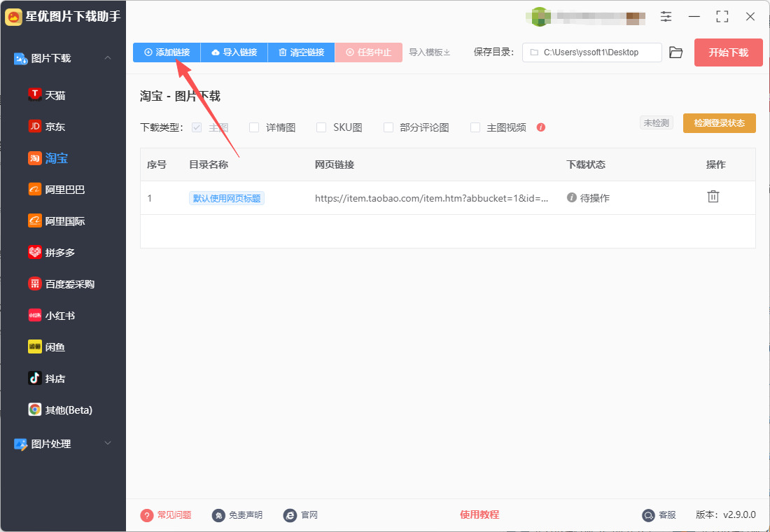This screenshot has width=770, height=532.
Task: Collapse the 图片下载 section
Action: 108,58
